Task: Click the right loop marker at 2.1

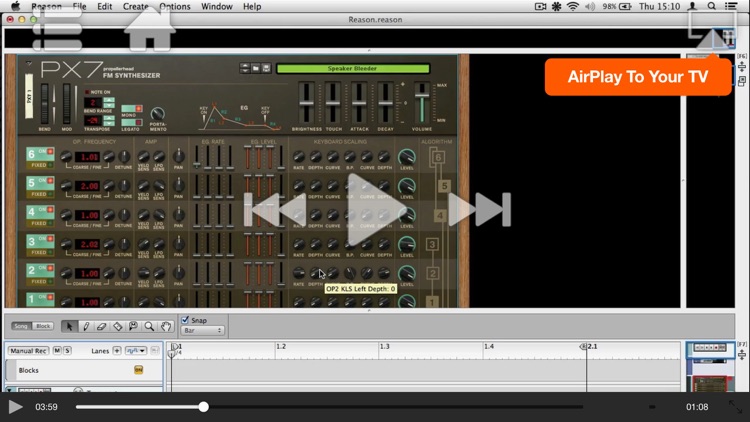Action: (x=584, y=346)
